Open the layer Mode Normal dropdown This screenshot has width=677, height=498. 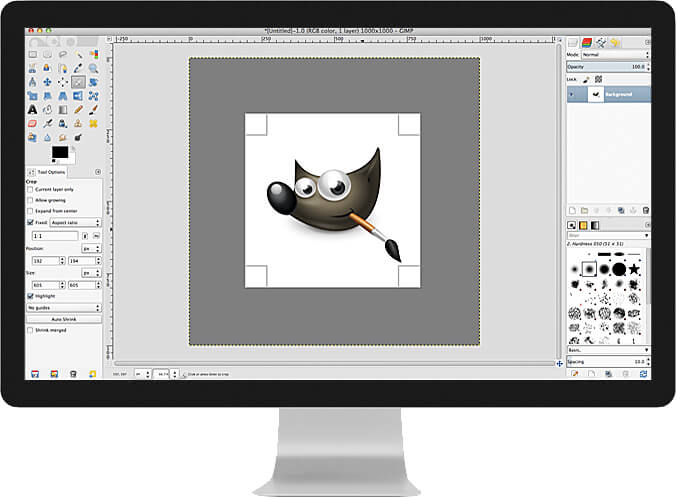(x=615, y=55)
